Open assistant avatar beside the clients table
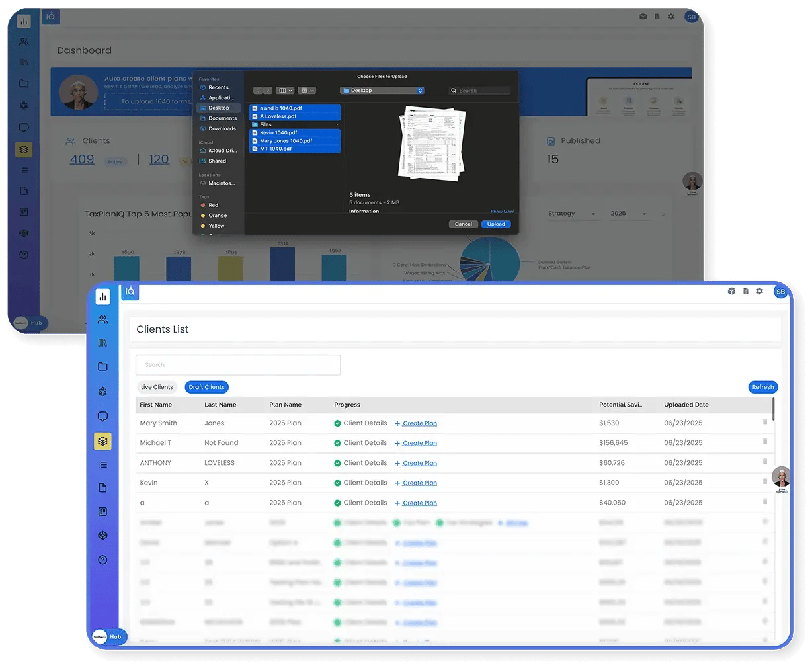812x668 pixels. click(x=782, y=478)
